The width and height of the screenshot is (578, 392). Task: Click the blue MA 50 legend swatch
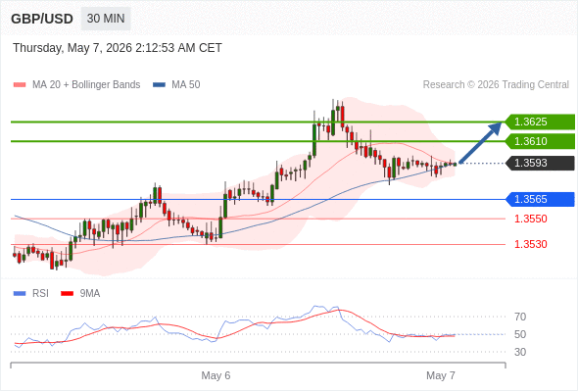[159, 85]
